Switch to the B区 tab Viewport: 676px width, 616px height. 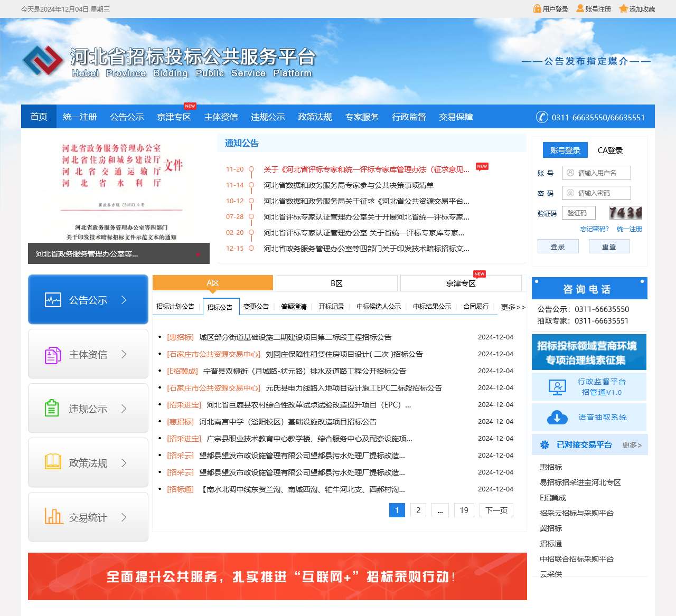tap(336, 283)
